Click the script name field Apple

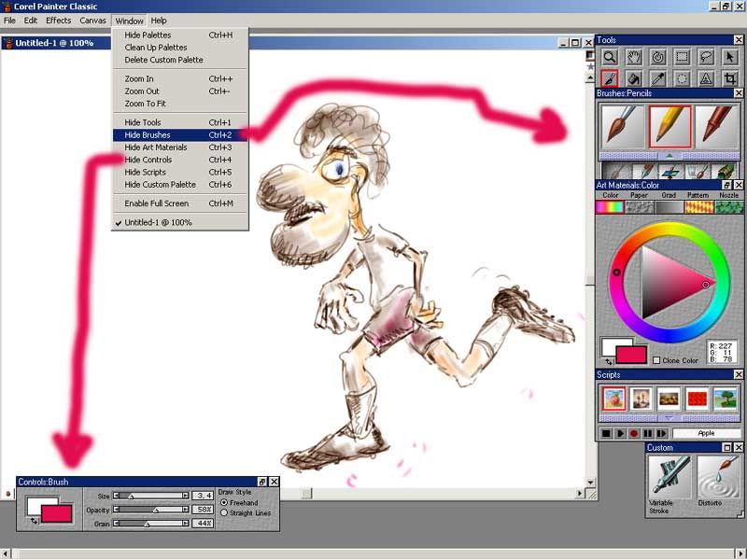pyautogui.click(x=707, y=433)
